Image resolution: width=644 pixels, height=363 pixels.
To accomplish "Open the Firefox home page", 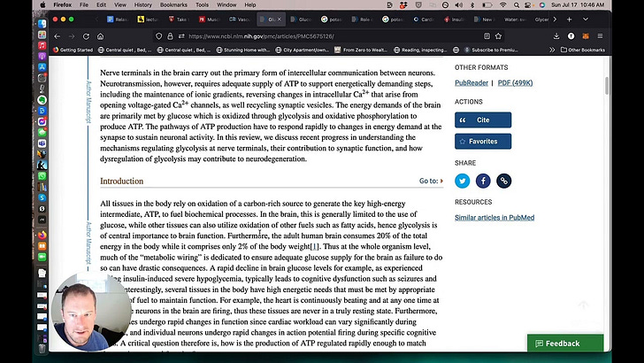I will click(100, 36).
